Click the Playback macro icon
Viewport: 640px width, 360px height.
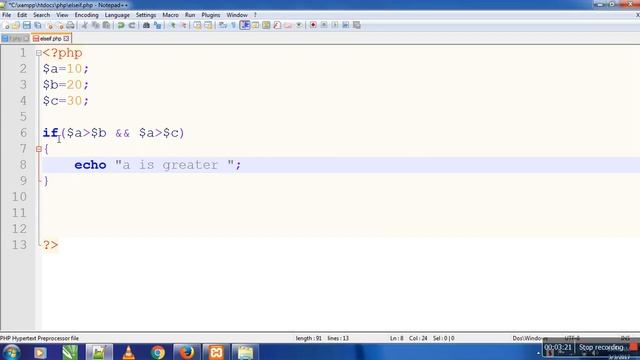(x=335, y=25)
